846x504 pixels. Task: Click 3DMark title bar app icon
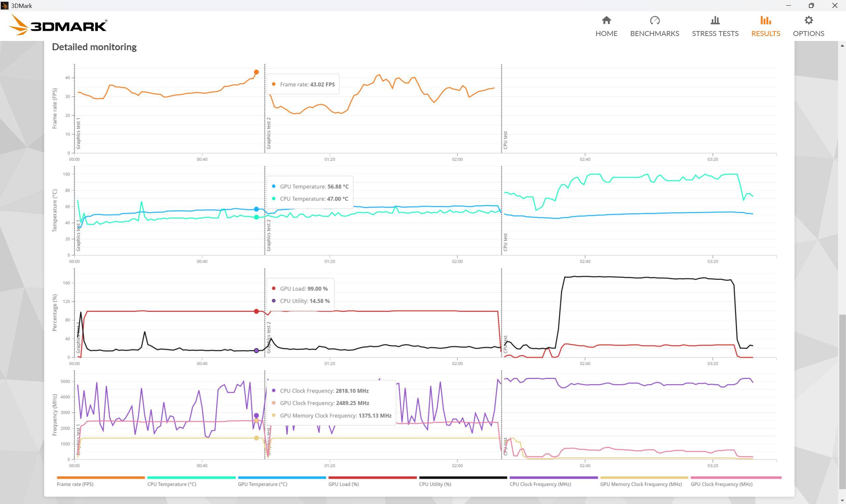pyautogui.click(x=5, y=5)
